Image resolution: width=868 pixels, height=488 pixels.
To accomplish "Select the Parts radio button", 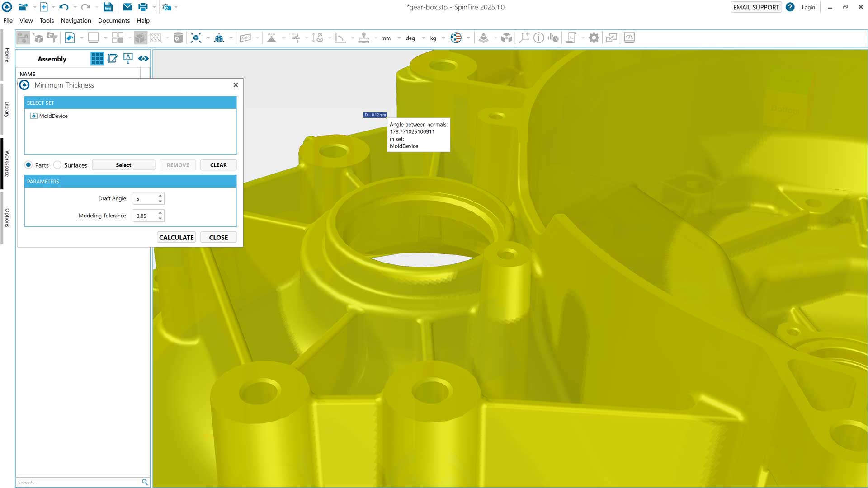I will (x=29, y=165).
